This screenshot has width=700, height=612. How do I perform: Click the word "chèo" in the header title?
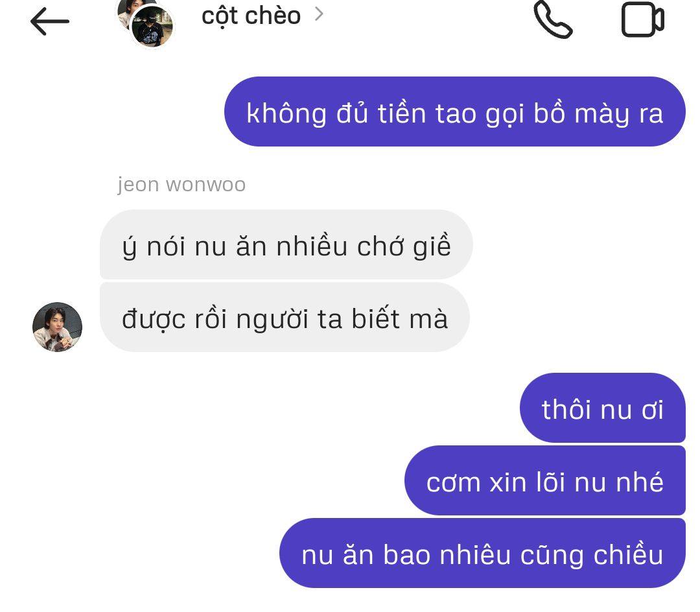(274, 16)
